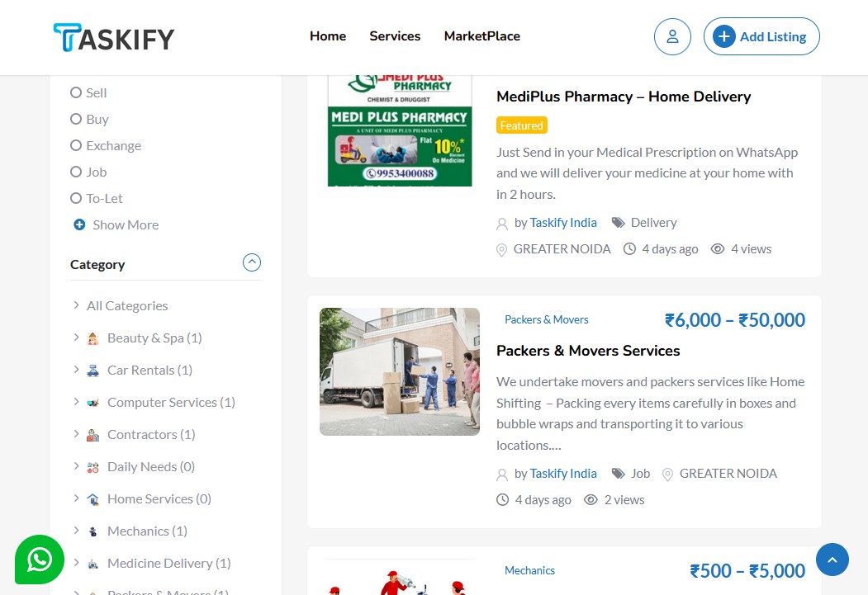The image size is (868, 595).
Task: Open the Medi Plus Pharmacy thumbnail
Action: (x=400, y=131)
